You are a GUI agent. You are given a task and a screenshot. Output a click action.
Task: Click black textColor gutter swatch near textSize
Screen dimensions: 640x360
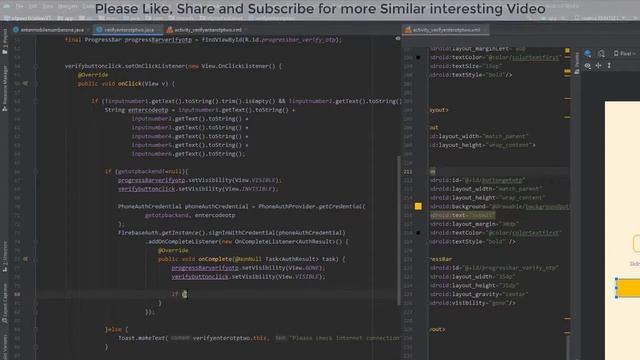(x=418, y=58)
